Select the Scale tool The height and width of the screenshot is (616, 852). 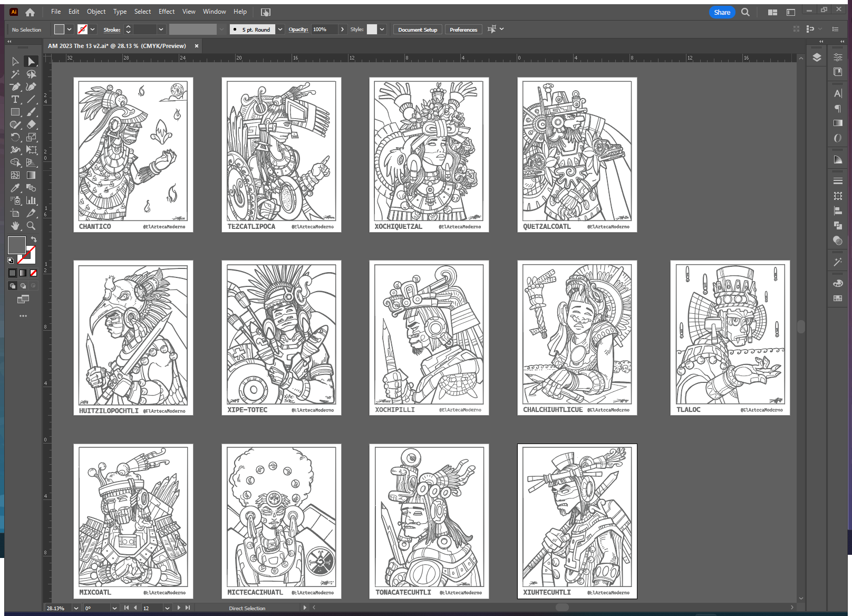[x=32, y=138]
